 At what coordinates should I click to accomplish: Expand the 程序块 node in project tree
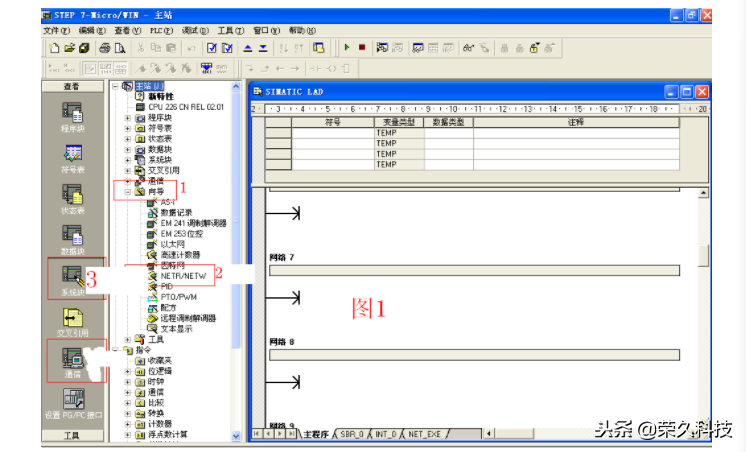(x=128, y=118)
